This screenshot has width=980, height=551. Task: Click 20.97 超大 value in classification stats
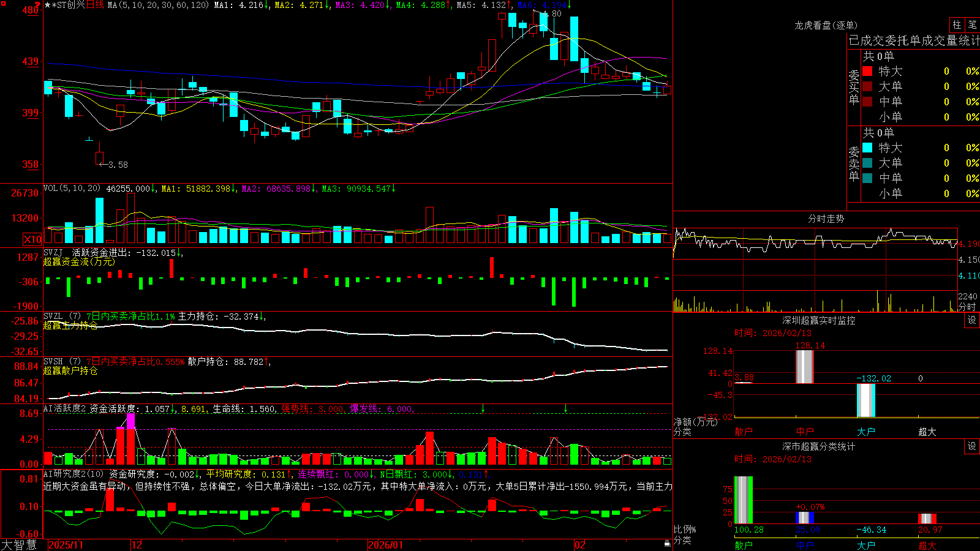point(930,530)
